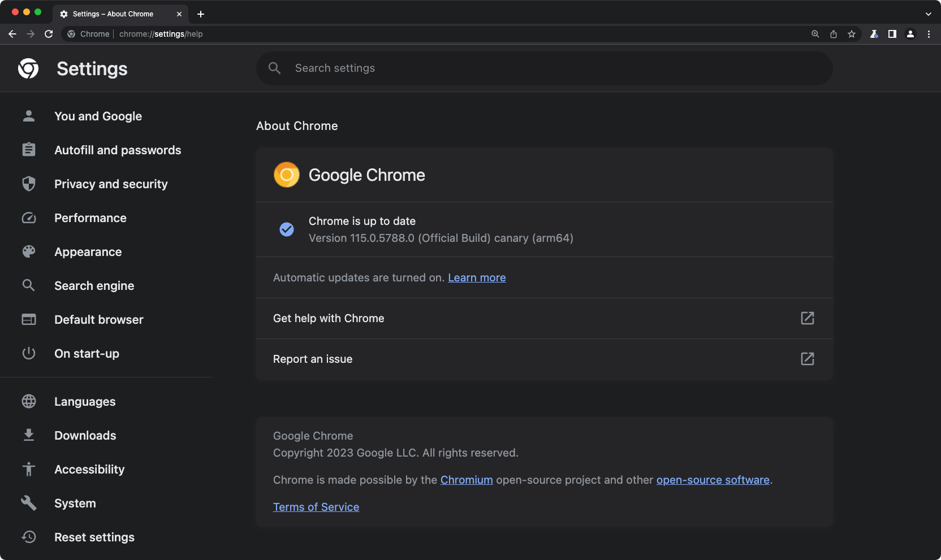Click the Chrome site info icon
The image size is (941, 560).
(71, 34)
